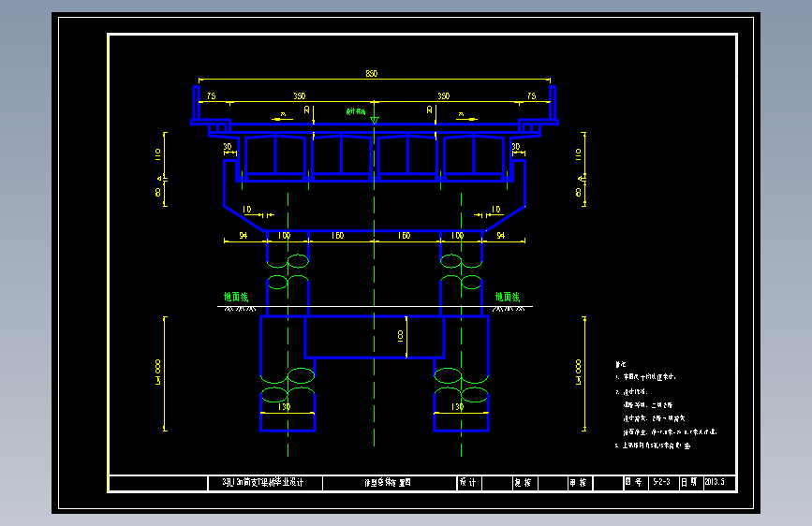The width and height of the screenshot is (812, 526).
Task: Select the left 75 sidewalk dimension
Action: [212, 95]
